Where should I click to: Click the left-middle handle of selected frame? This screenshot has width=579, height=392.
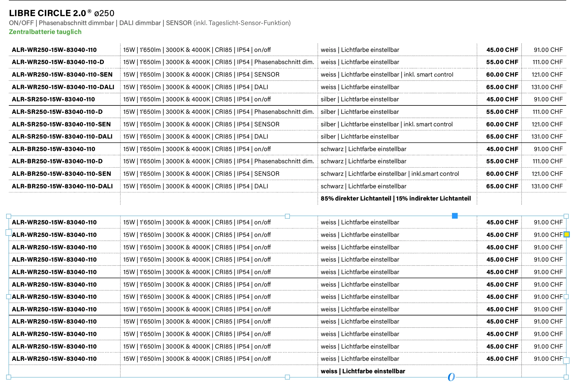pos(9,297)
